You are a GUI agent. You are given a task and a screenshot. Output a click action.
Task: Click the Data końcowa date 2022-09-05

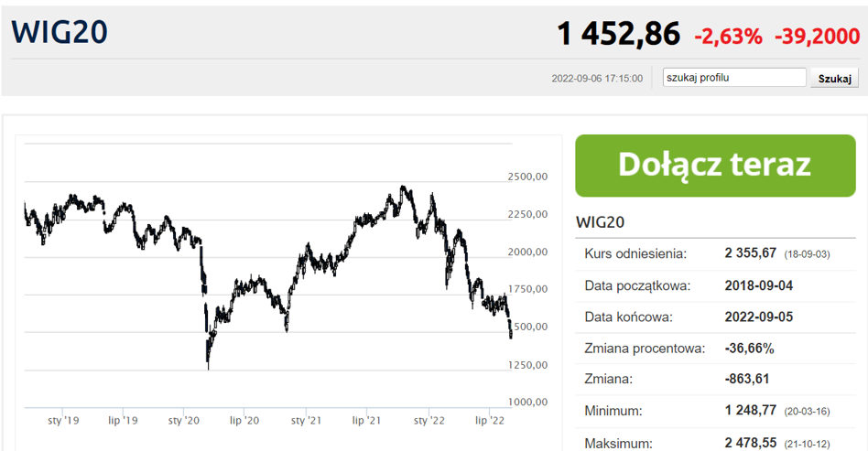(758, 317)
